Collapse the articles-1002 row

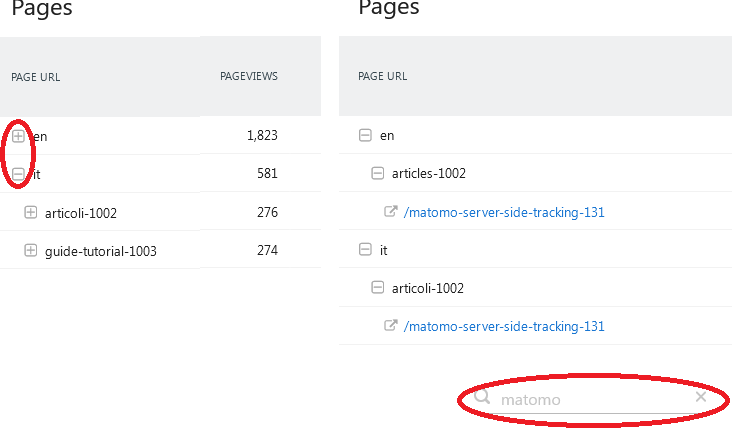tap(377, 173)
